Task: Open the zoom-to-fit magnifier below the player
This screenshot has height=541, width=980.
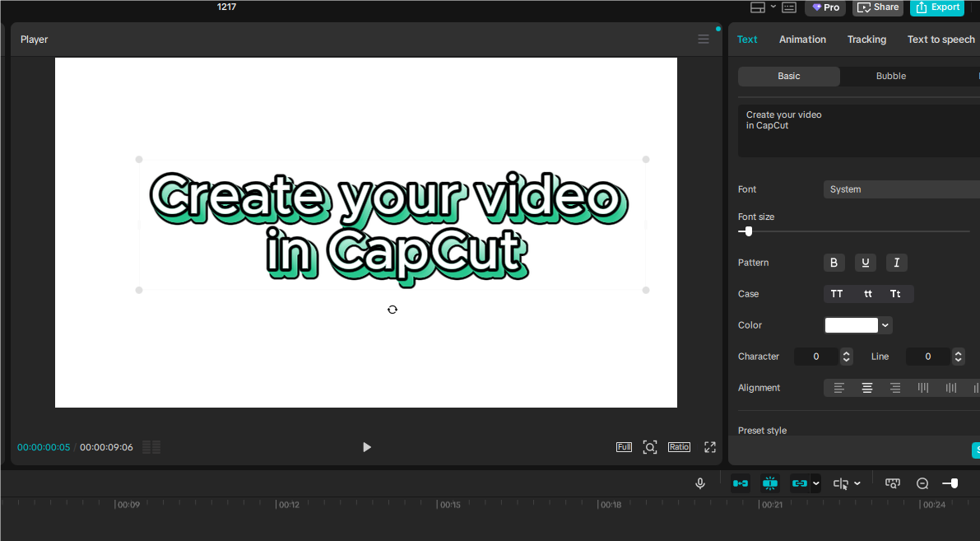Action: (x=650, y=447)
